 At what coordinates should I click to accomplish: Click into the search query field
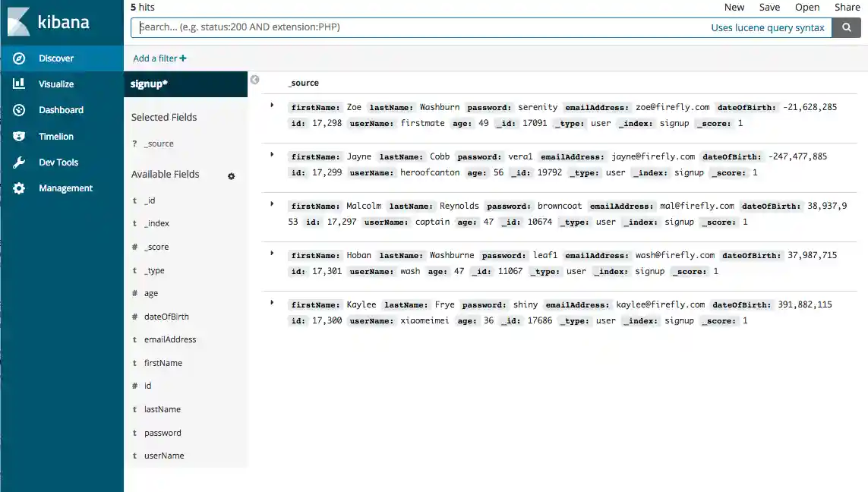(x=418, y=27)
